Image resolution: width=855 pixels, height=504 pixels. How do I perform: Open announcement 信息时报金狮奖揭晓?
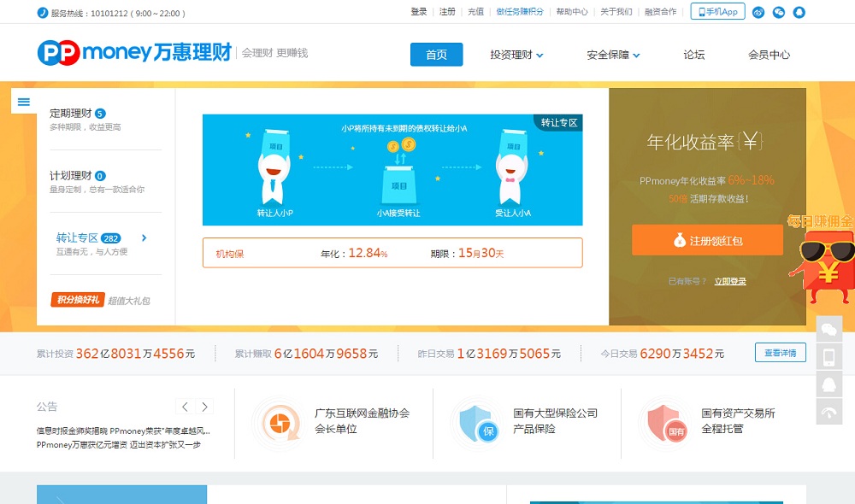pyautogui.click(x=123, y=431)
